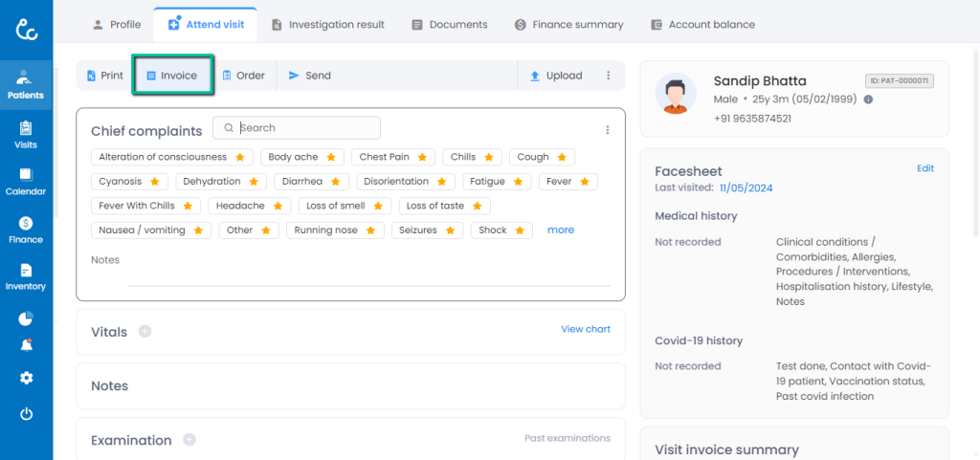980x460 pixels.
Task: Click the power logout icon
Action: click(x=26, y=414)
